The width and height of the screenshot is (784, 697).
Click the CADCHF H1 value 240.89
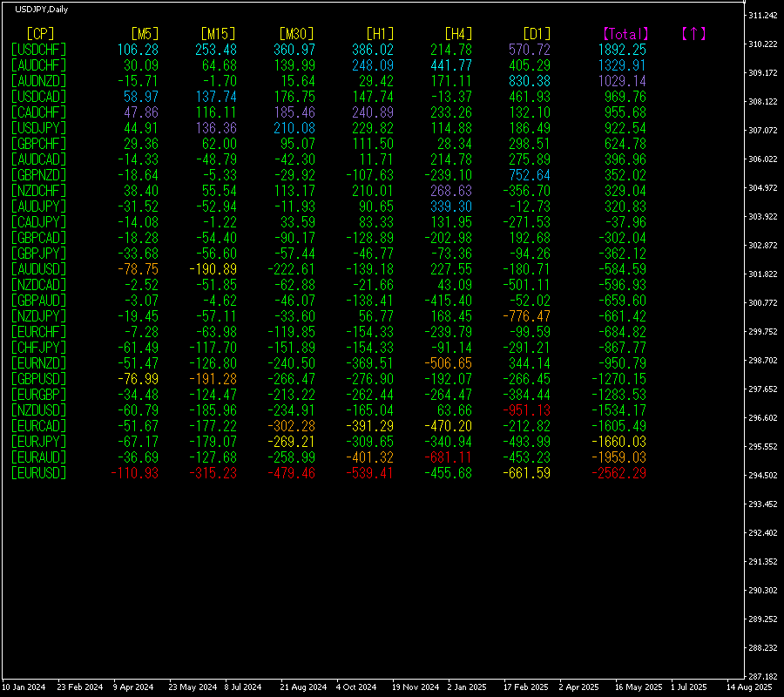[373, 112]
